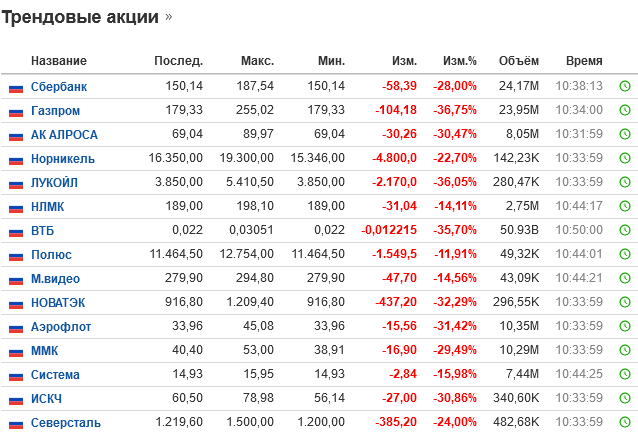The image size is (638, 433).
Task: Sort by the Объём column header
Action: click(519, 61)
